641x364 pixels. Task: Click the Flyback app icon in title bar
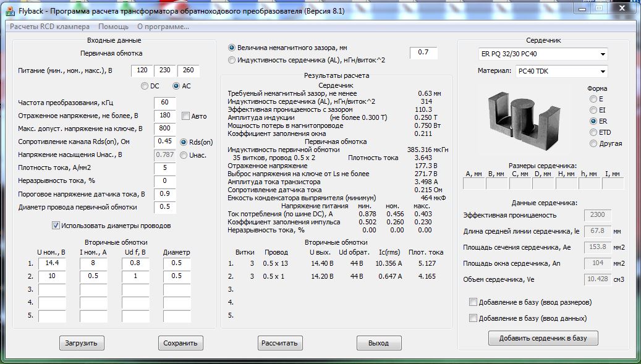point(10,11)
